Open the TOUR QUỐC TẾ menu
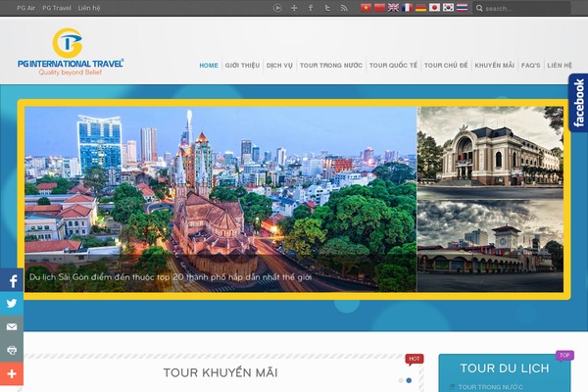The width and height of the screenshot is (588, 392). [393, 66]
